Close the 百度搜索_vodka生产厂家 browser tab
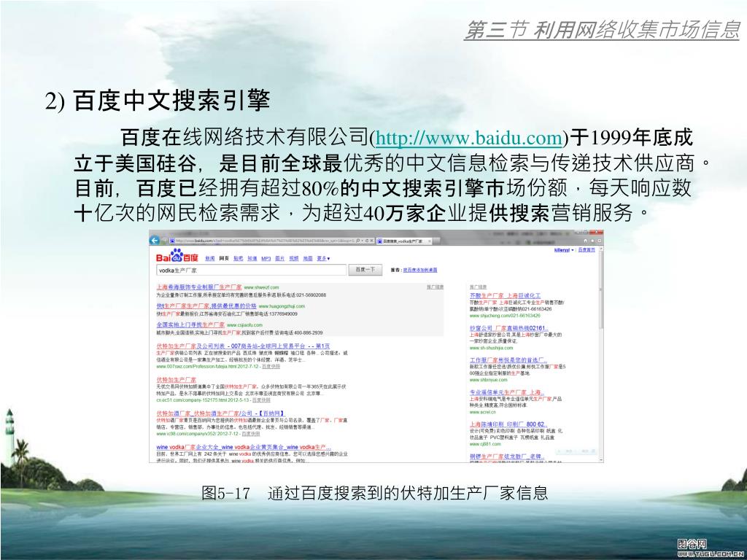747x560 pixels. 429,241
